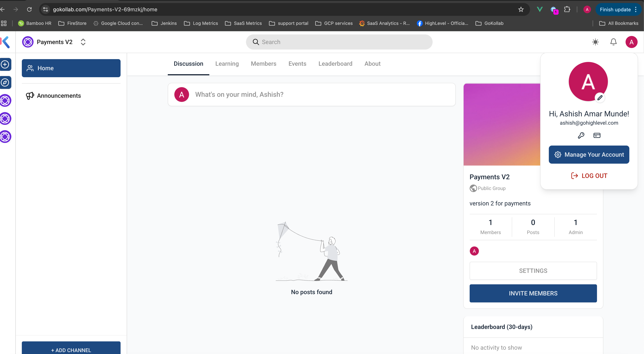Image resolution: width=644 pixels, height=354 pixels.
Task: Bookmark this page with star icon
Action: tap(521, 10)
